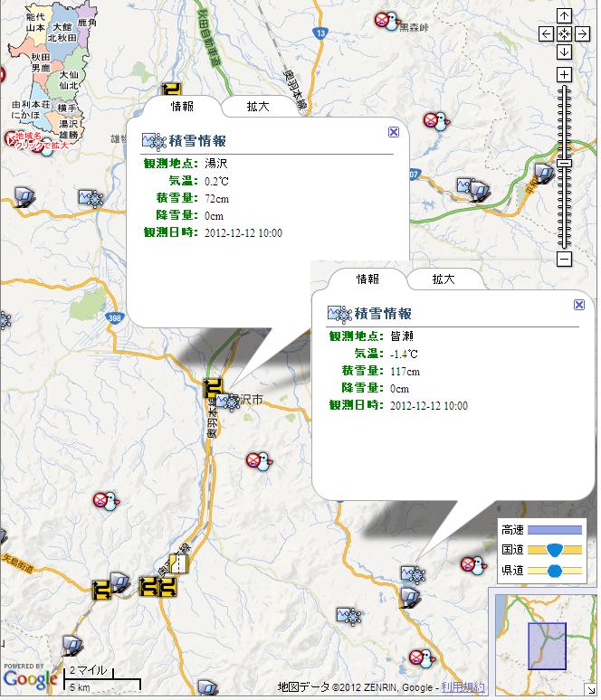Viewport: 601px width, 700px height.
Task: Pan the map down with the arrow
Action: coord(564,52)
